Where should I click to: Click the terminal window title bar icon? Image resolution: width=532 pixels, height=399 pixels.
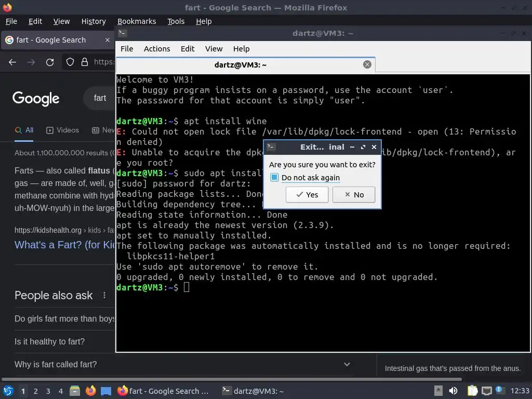pyautogui.click(x=122, y=33)
